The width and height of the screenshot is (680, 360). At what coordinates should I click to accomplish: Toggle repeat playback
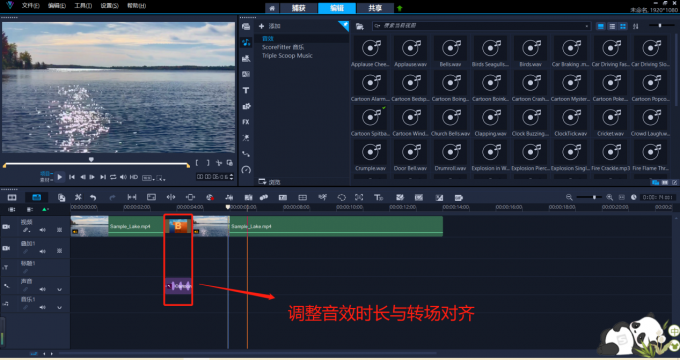pyautogui.click(x=113, y=177)
